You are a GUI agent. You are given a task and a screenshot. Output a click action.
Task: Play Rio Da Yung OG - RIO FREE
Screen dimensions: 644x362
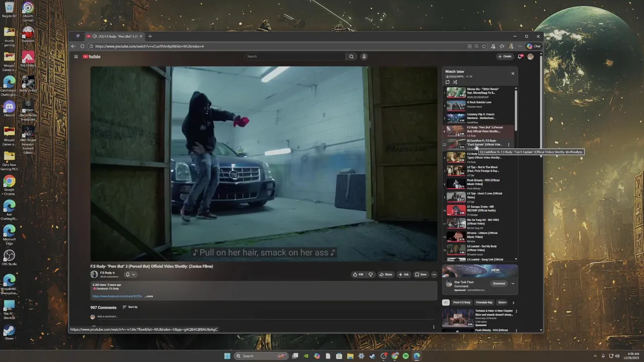click(x=478, y=223)
